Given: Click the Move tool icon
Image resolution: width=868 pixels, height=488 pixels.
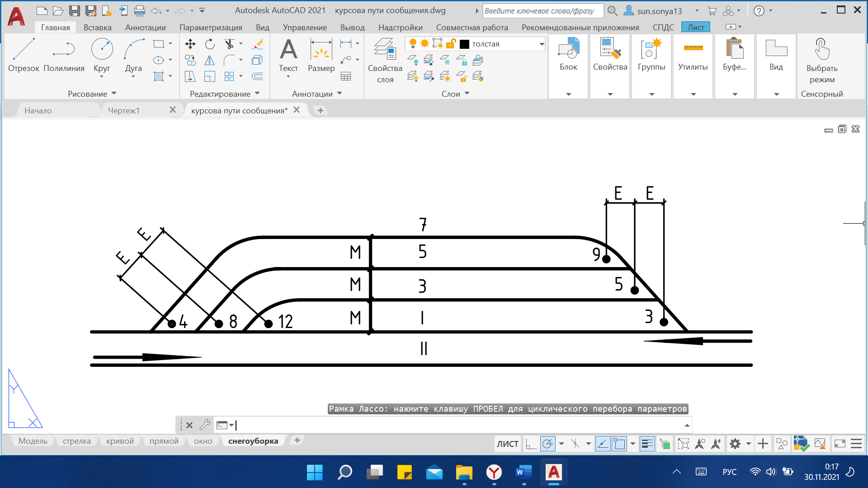Looking at the screenshot, I should [x=190, y=44].
